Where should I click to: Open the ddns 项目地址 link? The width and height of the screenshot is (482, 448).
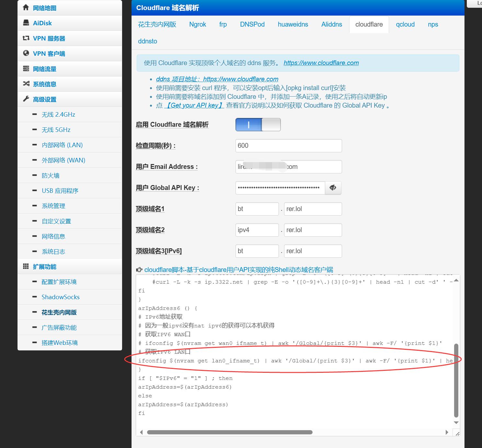(217, 79)
